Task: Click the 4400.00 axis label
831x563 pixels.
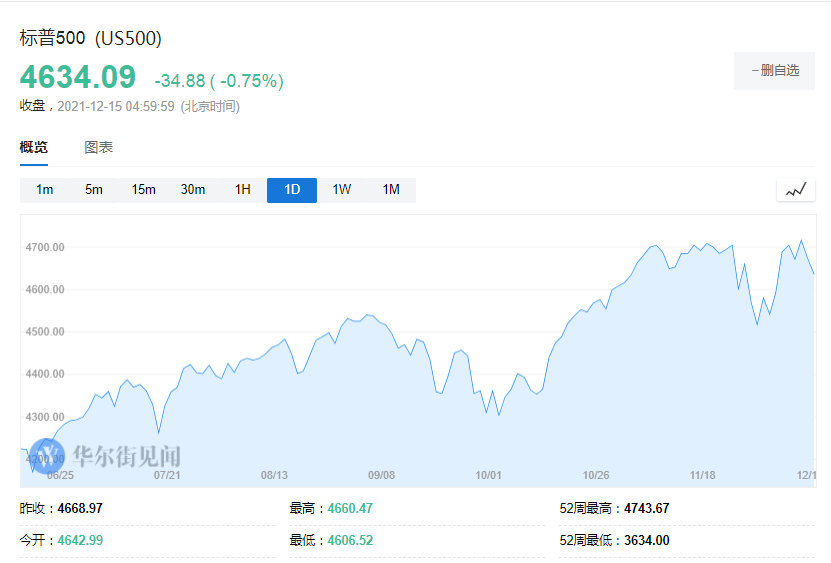Action: 45,374
